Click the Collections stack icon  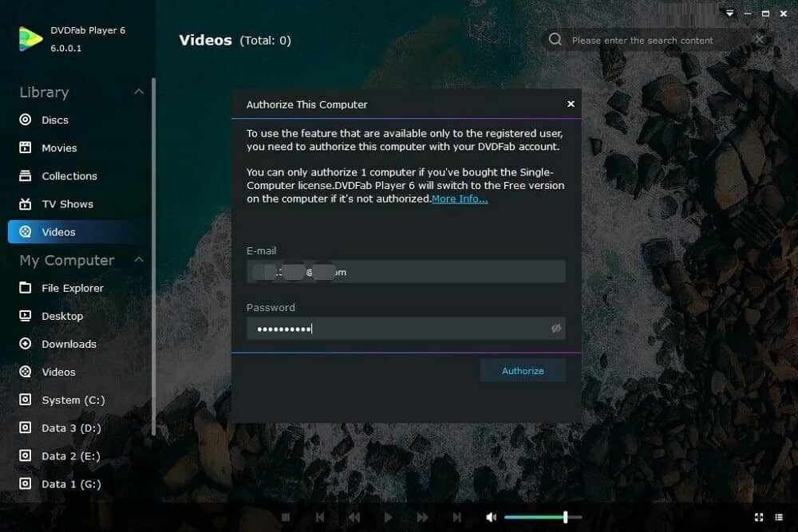pos(25,175)
